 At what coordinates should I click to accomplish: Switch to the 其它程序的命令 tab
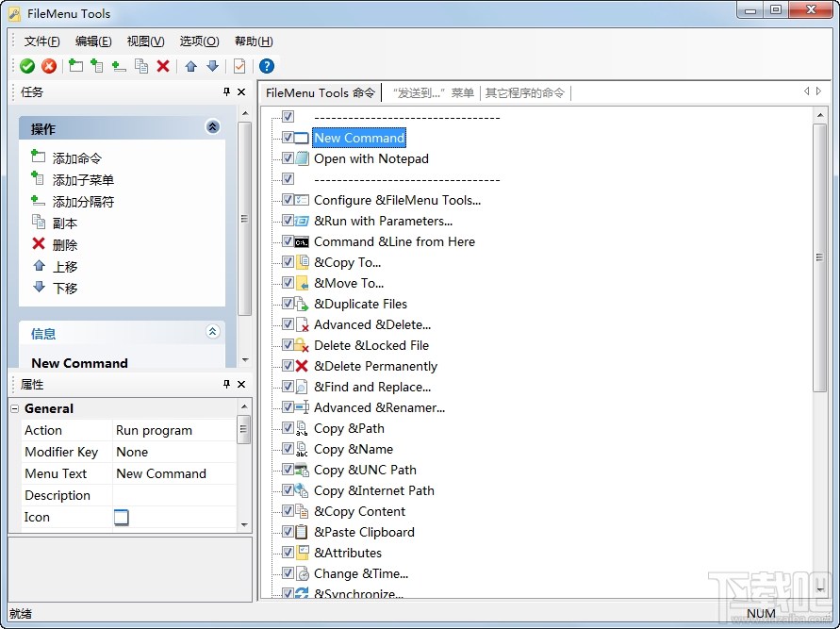(525, 93)
